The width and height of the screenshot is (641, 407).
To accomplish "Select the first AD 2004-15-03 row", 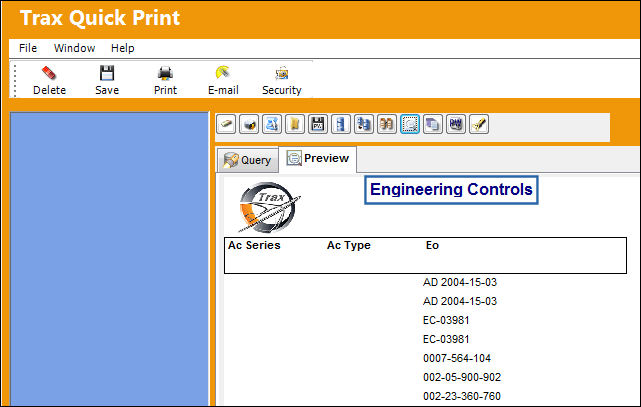I will pyautogui.click(x=460, y=282).
